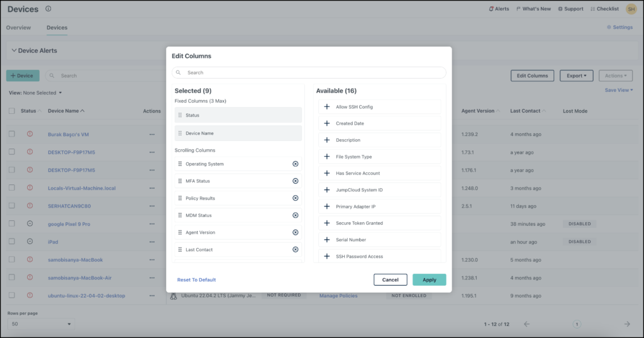Click Reset To Default link

pos(196,279)
